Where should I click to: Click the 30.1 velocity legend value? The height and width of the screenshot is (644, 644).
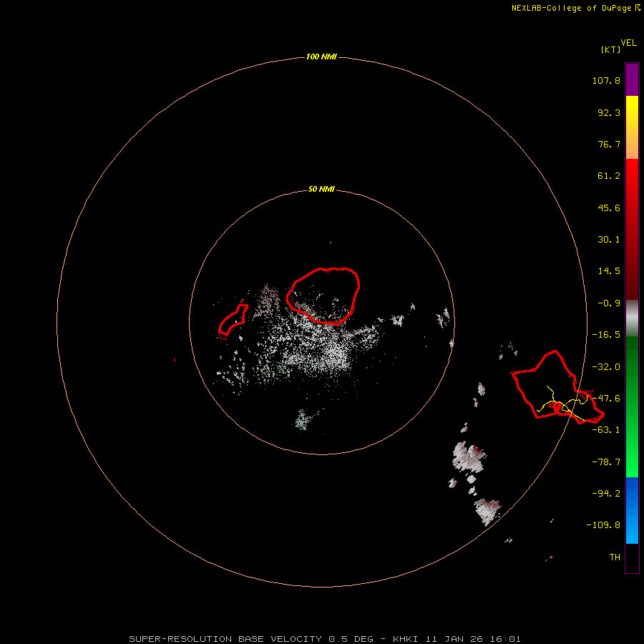[609, 240]
